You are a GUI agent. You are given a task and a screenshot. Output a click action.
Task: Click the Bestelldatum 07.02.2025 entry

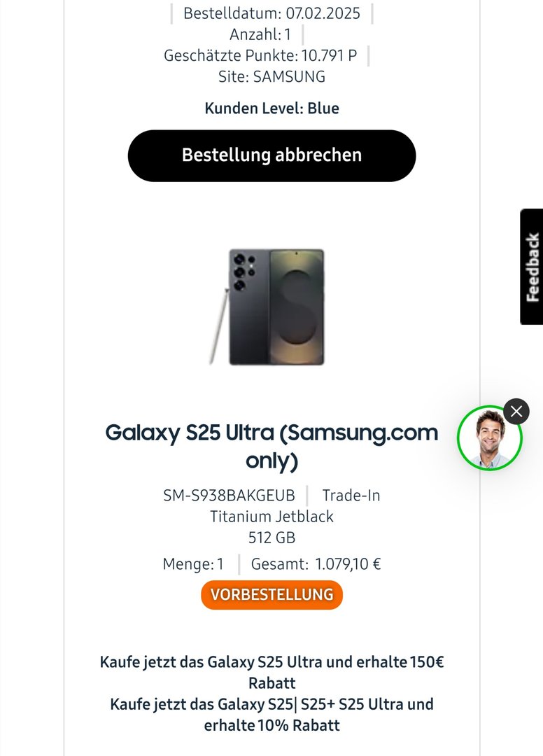click(x=271, y=13)
